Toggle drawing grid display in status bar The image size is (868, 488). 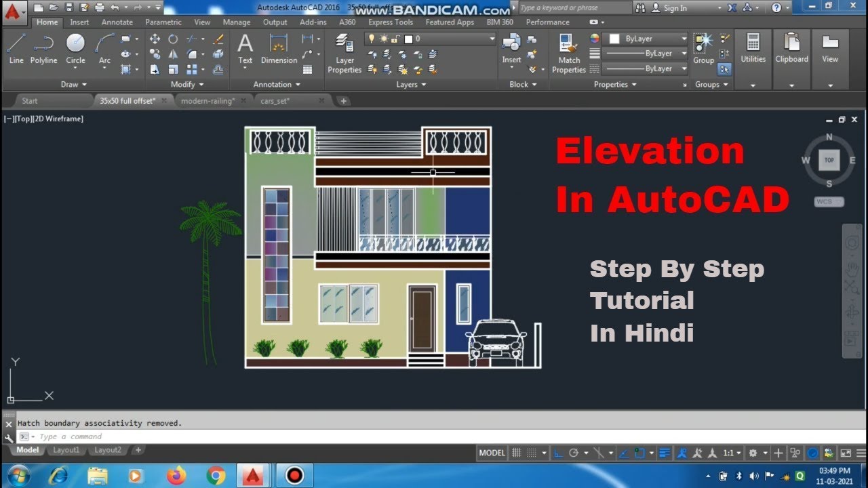click(517, 453)
